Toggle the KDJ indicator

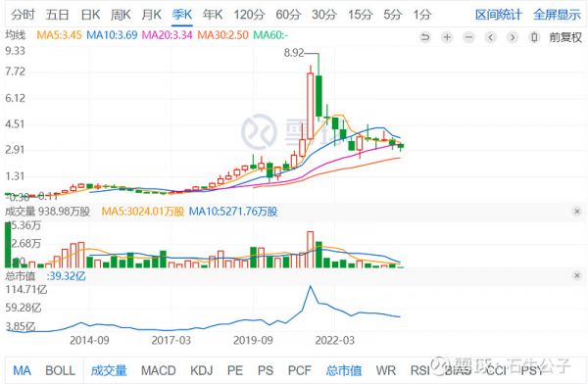pyautogui.click(x=201, y=370)
